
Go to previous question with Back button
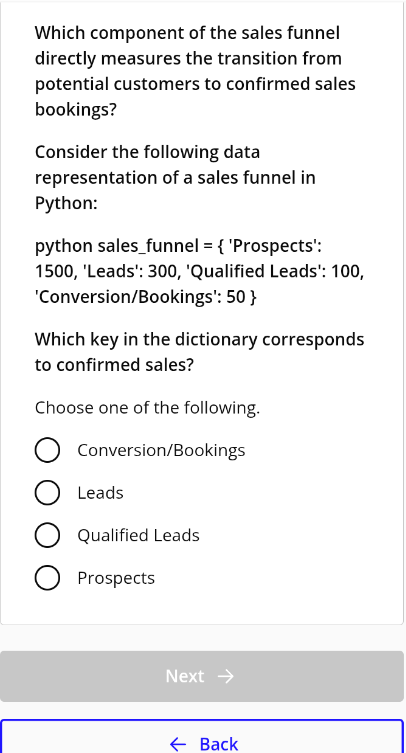(202, 736)
